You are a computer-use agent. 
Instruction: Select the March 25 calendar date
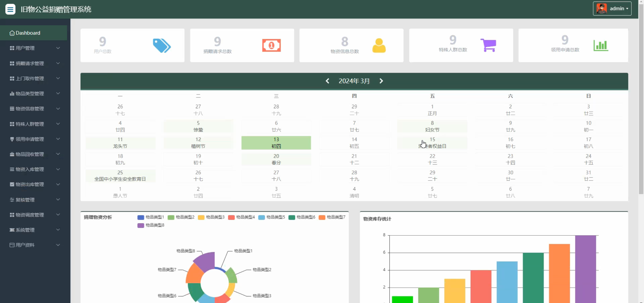click(120, 176)
